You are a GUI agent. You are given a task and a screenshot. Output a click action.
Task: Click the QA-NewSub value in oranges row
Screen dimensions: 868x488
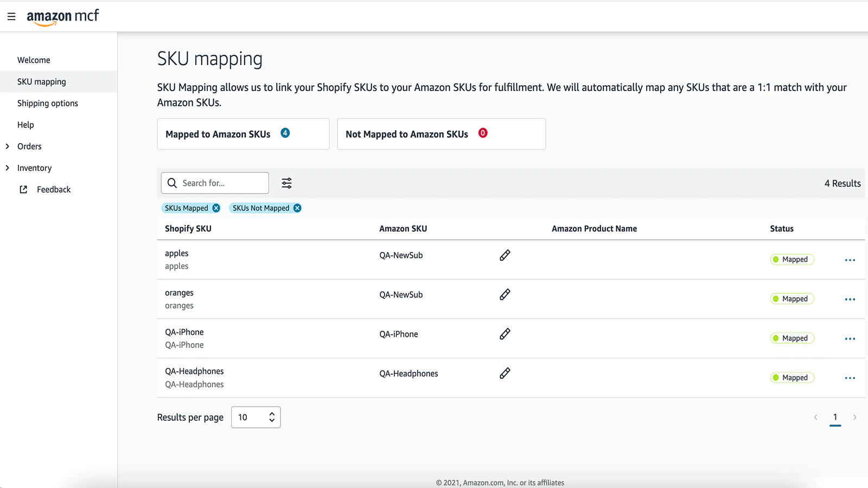pos(401,295)
